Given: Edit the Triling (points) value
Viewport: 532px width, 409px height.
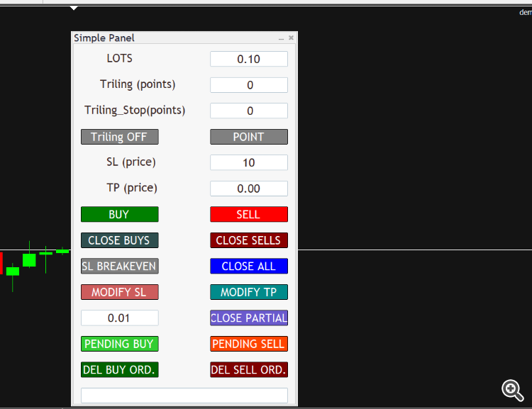Looking at the screenshot, I should pyautogui.click(x=249, y=85).
